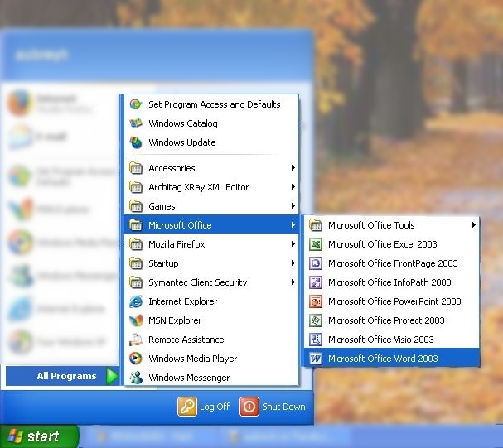Image resolution: width=503 pixels, height=448 pixels.
Task: Click the Windows Media Player icon
Action: [x=136, y=359]
